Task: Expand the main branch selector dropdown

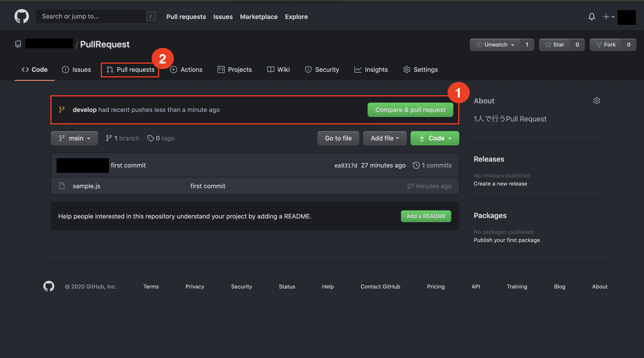Action: (x=74, y=138)
